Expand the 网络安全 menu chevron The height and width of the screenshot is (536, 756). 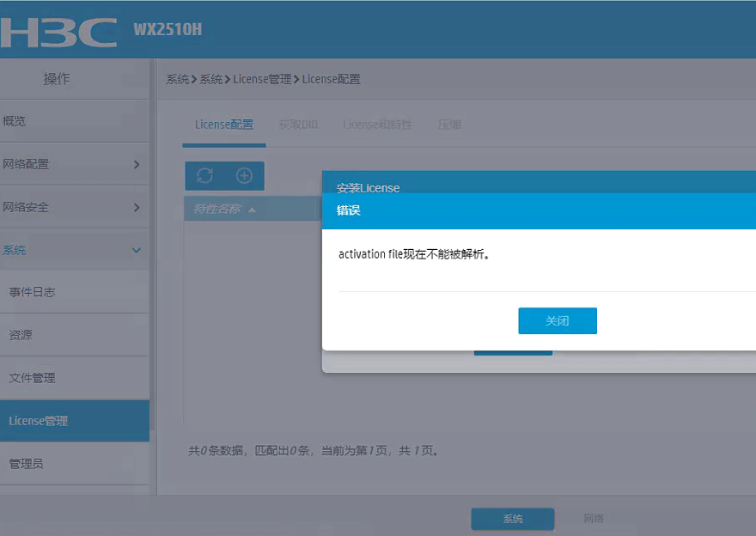pos(137,207)
